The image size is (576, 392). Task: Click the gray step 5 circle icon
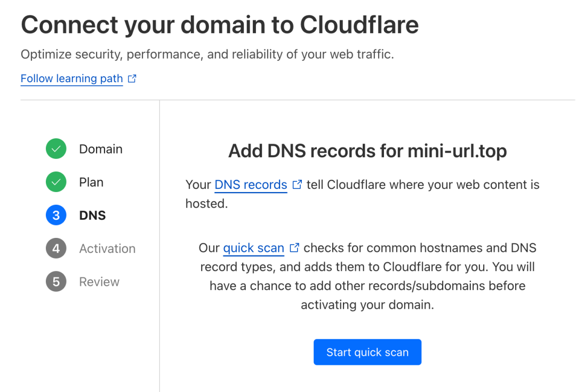(56, 282)
